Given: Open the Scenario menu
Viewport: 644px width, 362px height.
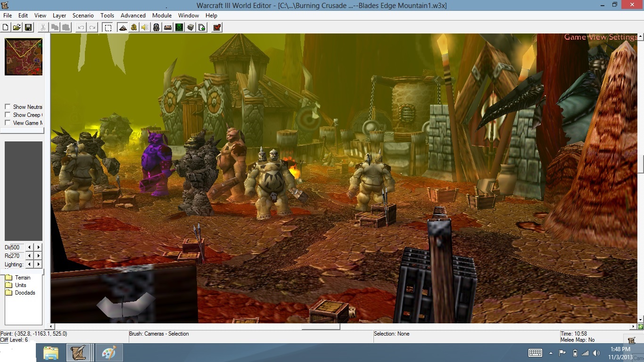Looking at the screenshot, I should 83,16.
